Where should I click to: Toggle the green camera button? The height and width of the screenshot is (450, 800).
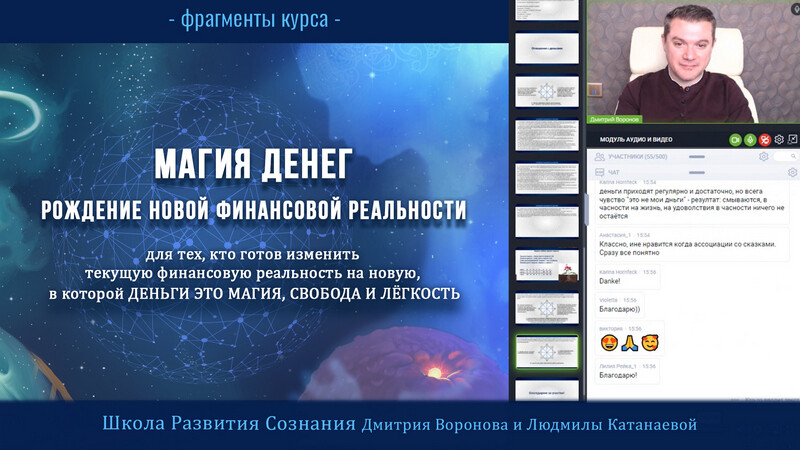[735, 140]
